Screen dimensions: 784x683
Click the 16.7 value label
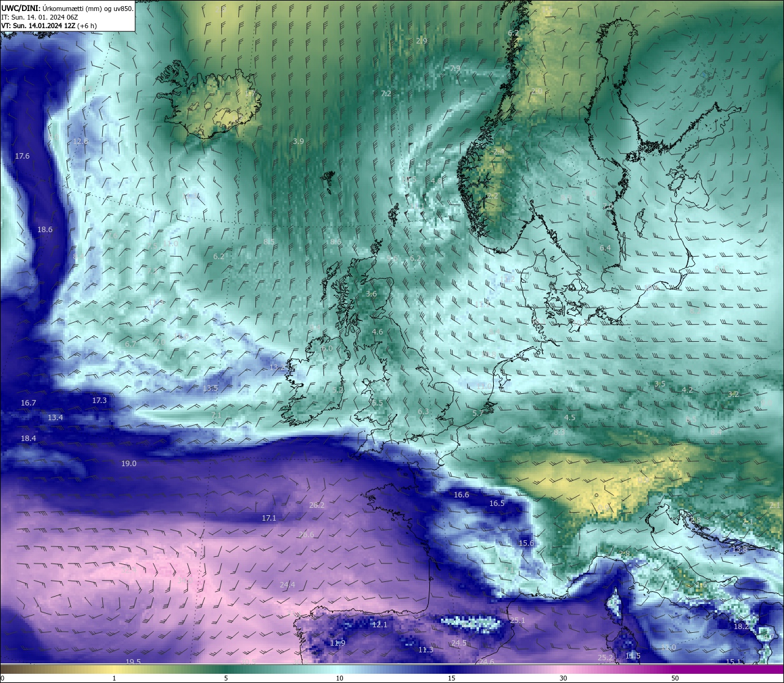pyautogui.click(x=28, y=403)
